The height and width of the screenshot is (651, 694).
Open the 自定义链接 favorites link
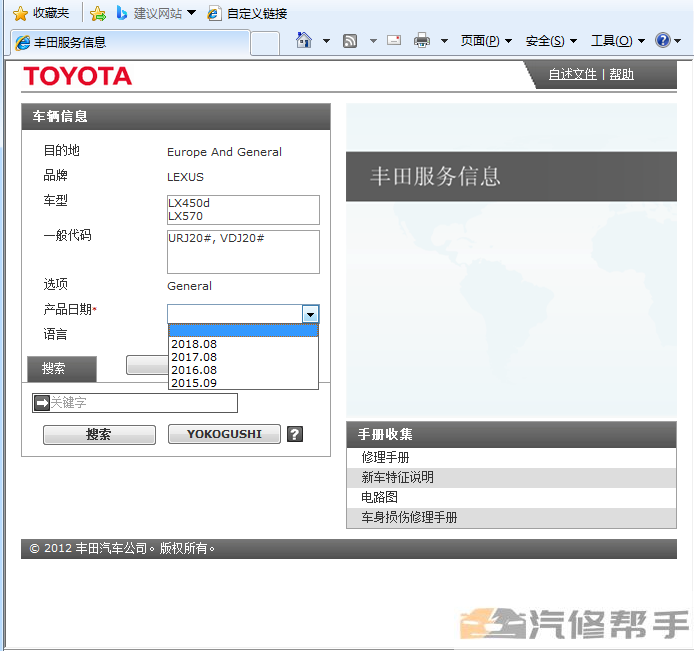pyautogui.click(x=248, y=14)
